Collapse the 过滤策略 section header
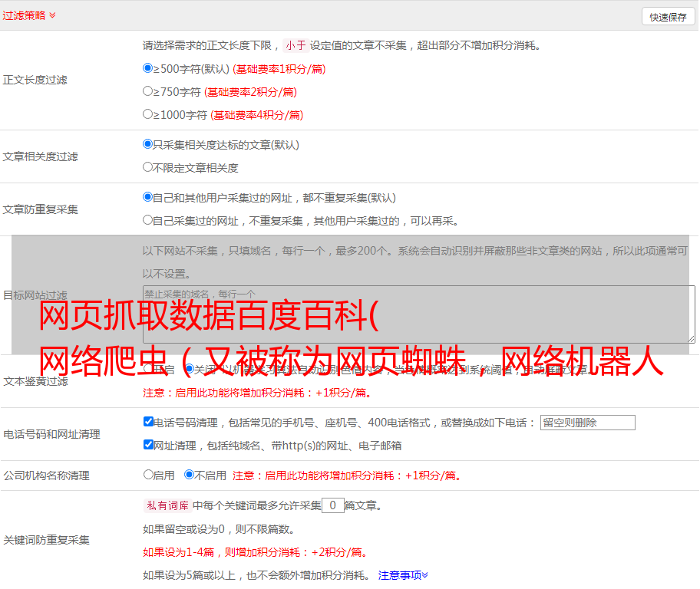Viewport: 700px width, 589px height. click(x=28, y=15)
